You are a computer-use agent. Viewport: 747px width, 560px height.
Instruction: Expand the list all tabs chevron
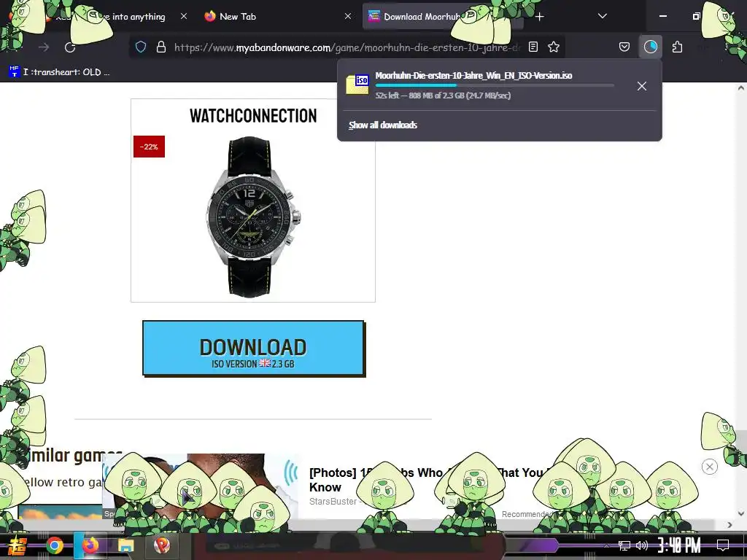click(x=602, y=16)
